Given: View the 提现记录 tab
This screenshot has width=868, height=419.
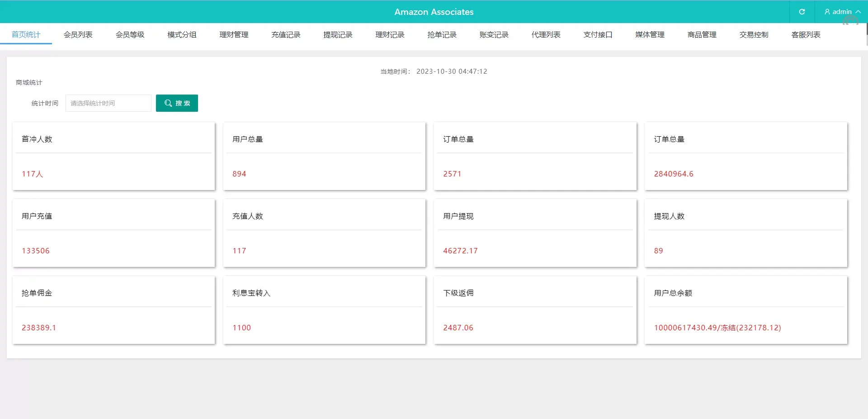Looking at the screenshot, I should pyautogui.click(x=338, y=35).
